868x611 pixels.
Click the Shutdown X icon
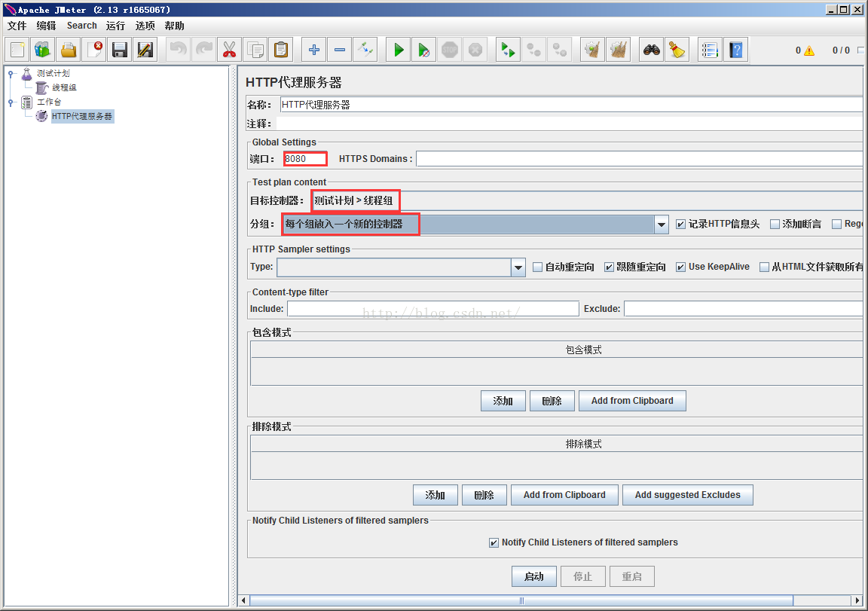[x=475, y=50]
